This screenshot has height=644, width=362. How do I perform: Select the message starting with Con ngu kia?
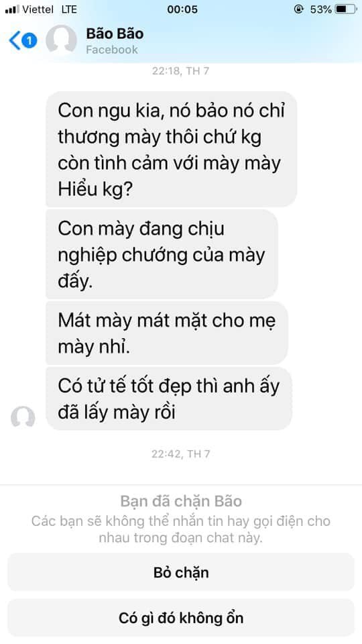171,150
